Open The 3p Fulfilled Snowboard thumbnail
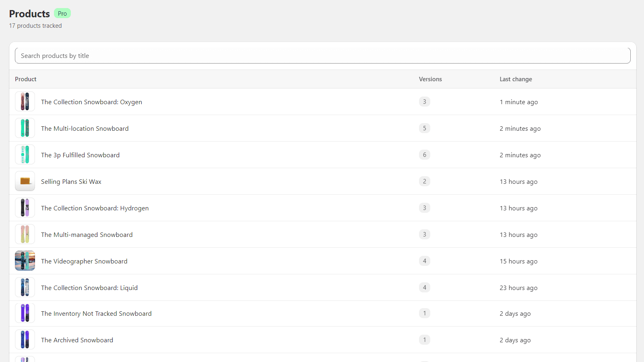 pyautogui.click(x=25, y=154)
